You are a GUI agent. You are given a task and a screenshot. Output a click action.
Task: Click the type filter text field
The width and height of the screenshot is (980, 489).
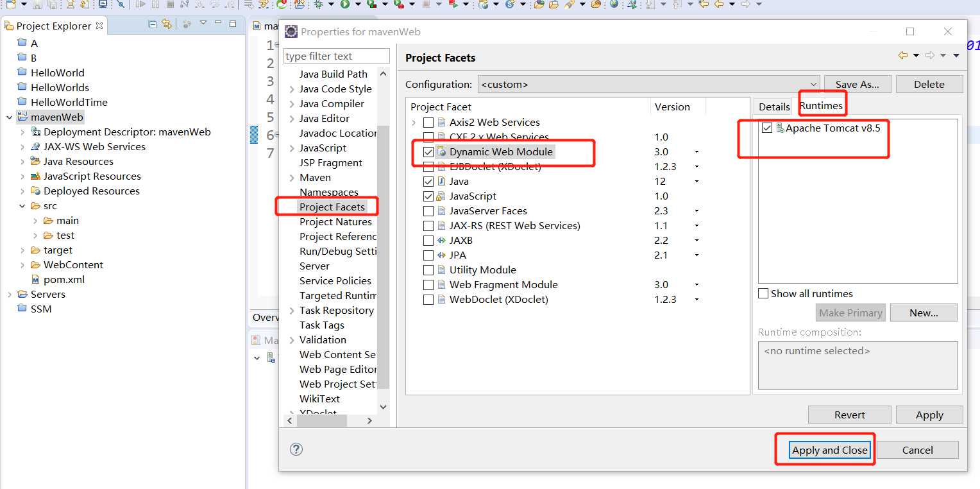click(336, 56)
